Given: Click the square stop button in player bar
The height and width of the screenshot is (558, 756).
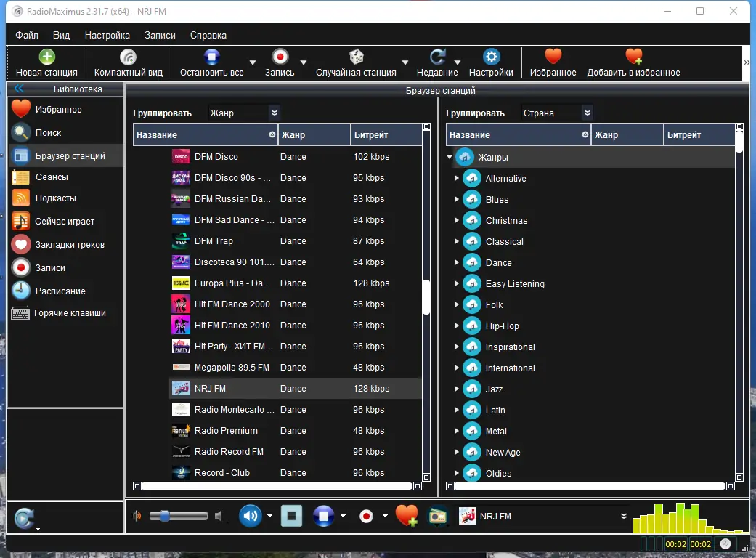Looking at the screenshot, I should (292, 516).
